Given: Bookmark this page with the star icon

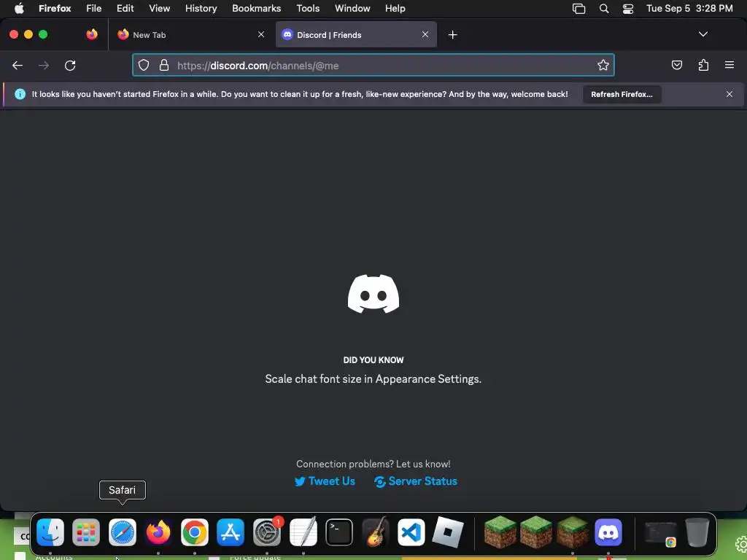Looking at the screenshot, I should click(x=603, y=65).
